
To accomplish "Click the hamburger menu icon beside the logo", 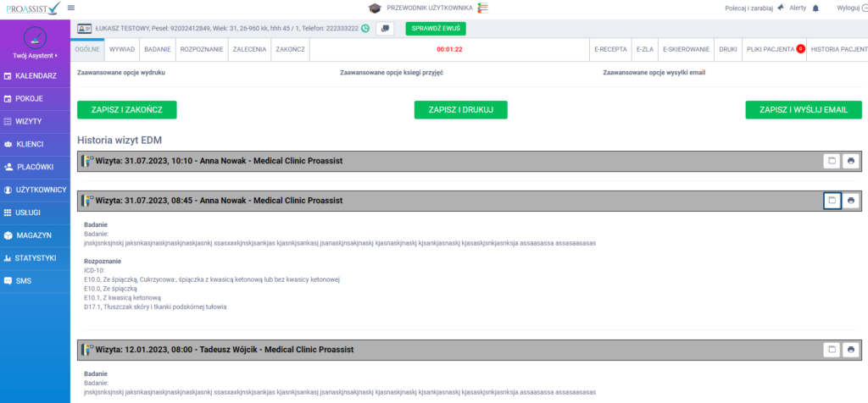I will [71, 8].
